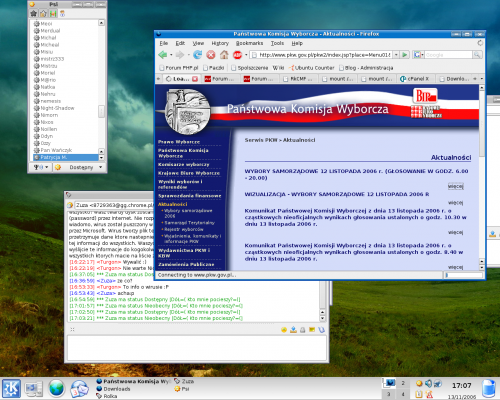Open the Krajowe Biuro Wyborcze sidebar link
500x400 pixels.
189,173
